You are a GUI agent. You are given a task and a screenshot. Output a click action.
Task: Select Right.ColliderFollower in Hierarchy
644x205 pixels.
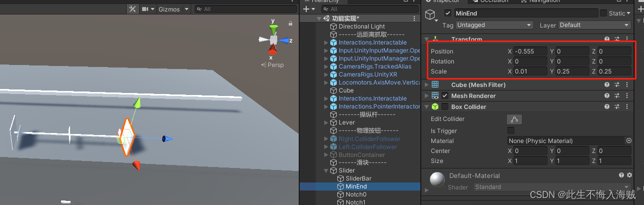(x=369, y=138)
